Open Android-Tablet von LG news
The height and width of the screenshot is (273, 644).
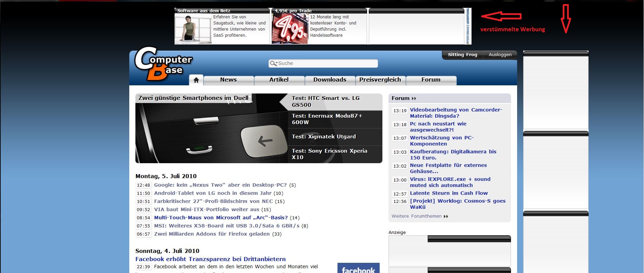[x=213, y=193]
